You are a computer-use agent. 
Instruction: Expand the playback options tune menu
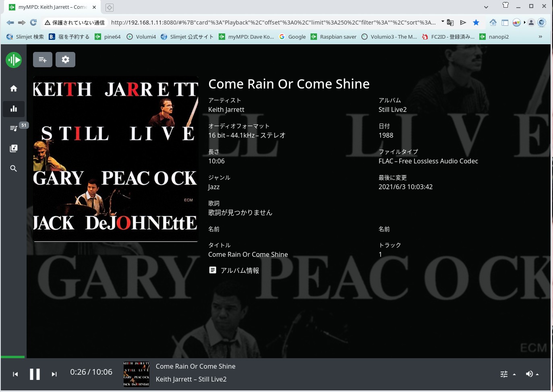pyautogui.click(x=507, y=374)
